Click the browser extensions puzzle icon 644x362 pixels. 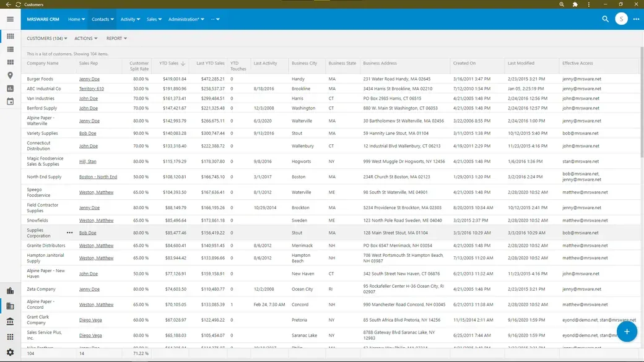pyautogui.click(x=575, y=4)
